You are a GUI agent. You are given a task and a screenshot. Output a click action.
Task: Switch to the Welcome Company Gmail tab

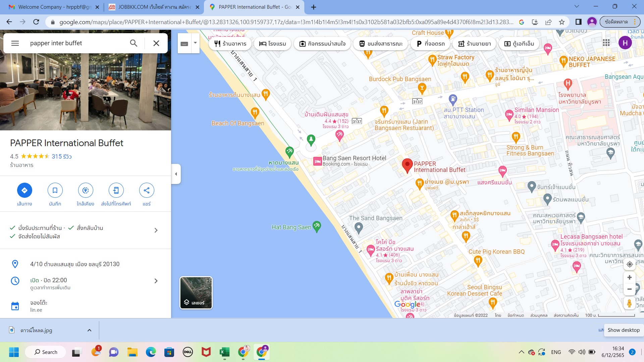tap(54, 7)
